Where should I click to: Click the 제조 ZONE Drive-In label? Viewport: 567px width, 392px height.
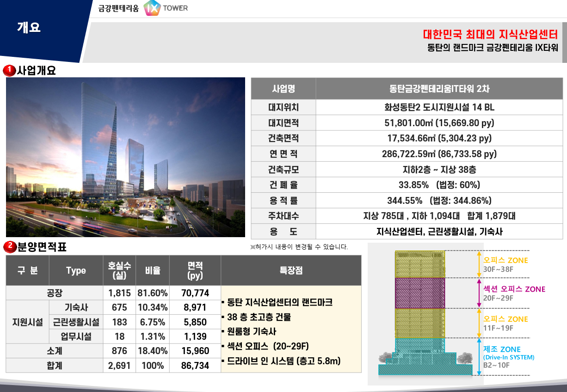tap(509, 357)
